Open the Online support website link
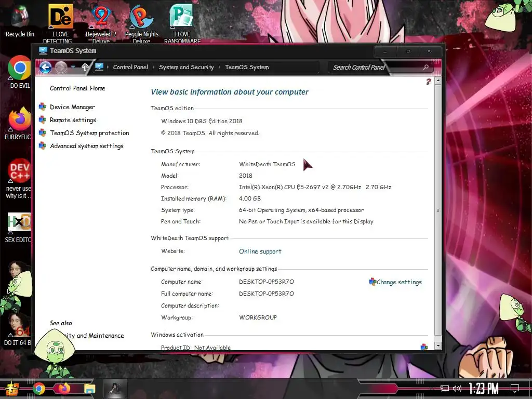Screen dimensions: 532x399 point(260,251)
